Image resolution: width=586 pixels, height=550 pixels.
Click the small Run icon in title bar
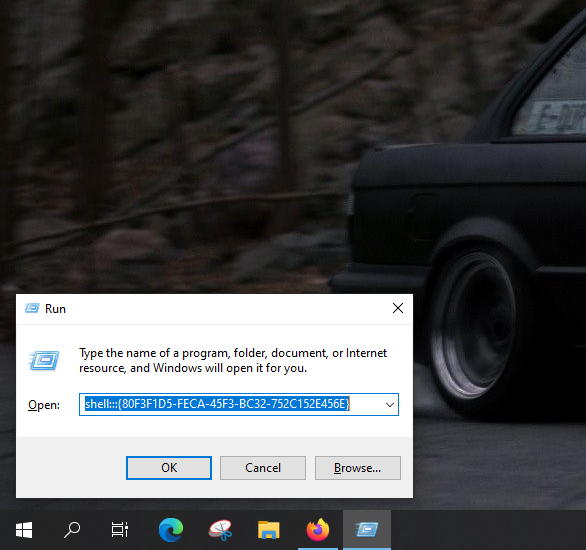click(x=32, y=308)
